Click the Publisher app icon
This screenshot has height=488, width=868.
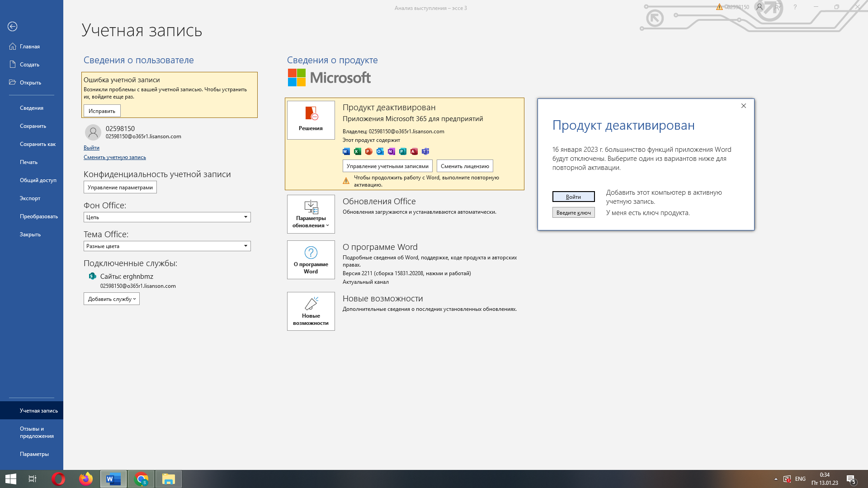pos(403,151)
